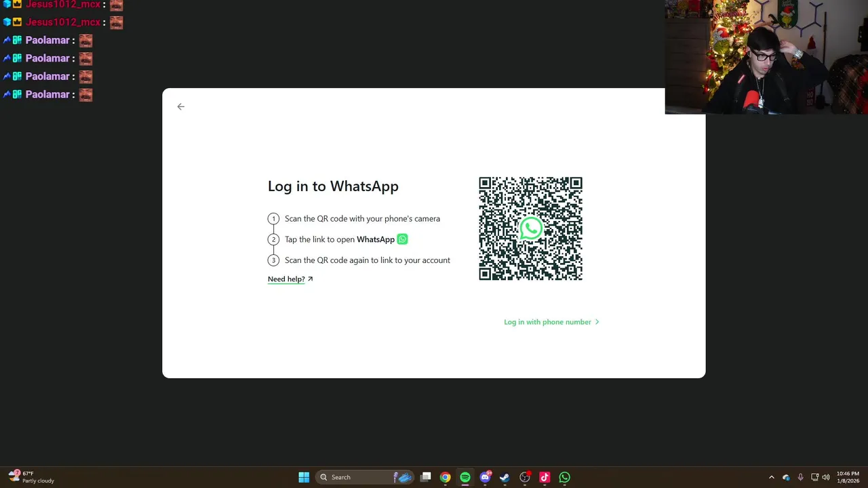Click the highlighted search icon in taskbar Search
The height and width of the screenshot is (488, 868).
pos(403,477)
